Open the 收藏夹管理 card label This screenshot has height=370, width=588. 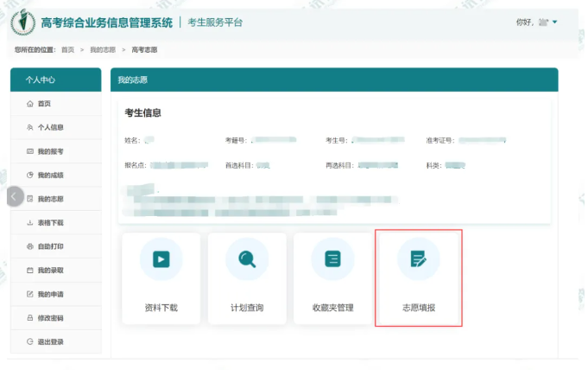tap(333, 308)
